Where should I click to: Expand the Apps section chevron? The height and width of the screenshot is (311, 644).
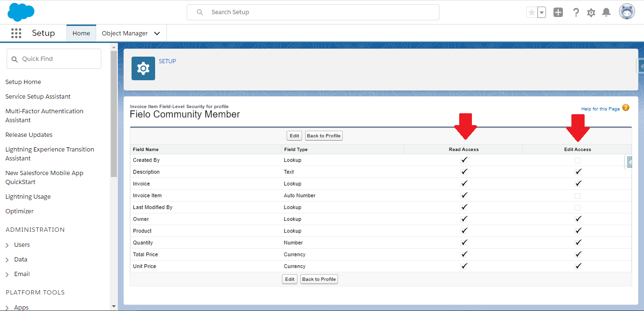(x=7, y=308)
